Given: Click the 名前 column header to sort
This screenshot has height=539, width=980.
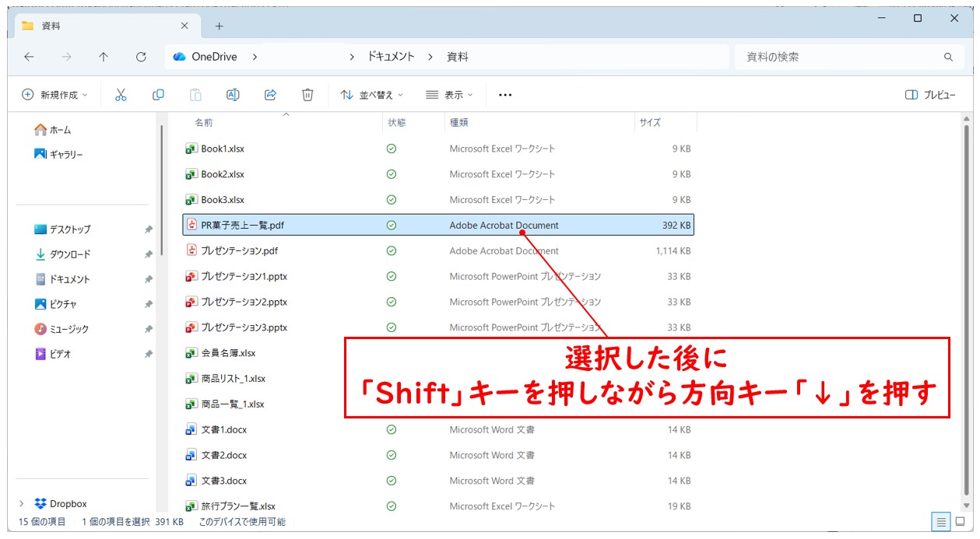Looking at the screenshot, I should [202, 123].
